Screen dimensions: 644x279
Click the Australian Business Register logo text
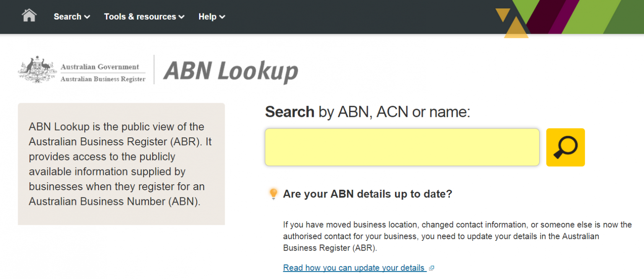(103, 78)
